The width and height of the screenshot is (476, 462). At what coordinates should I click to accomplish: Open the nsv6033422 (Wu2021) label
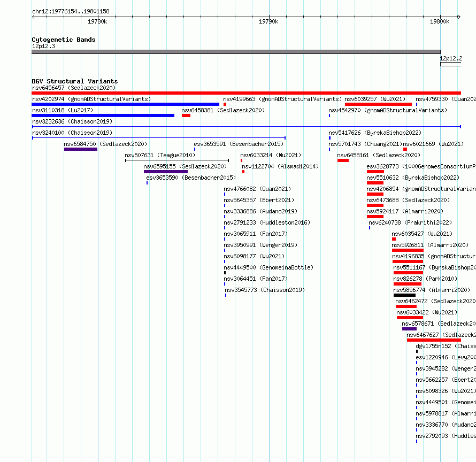(x=427, y=312)
